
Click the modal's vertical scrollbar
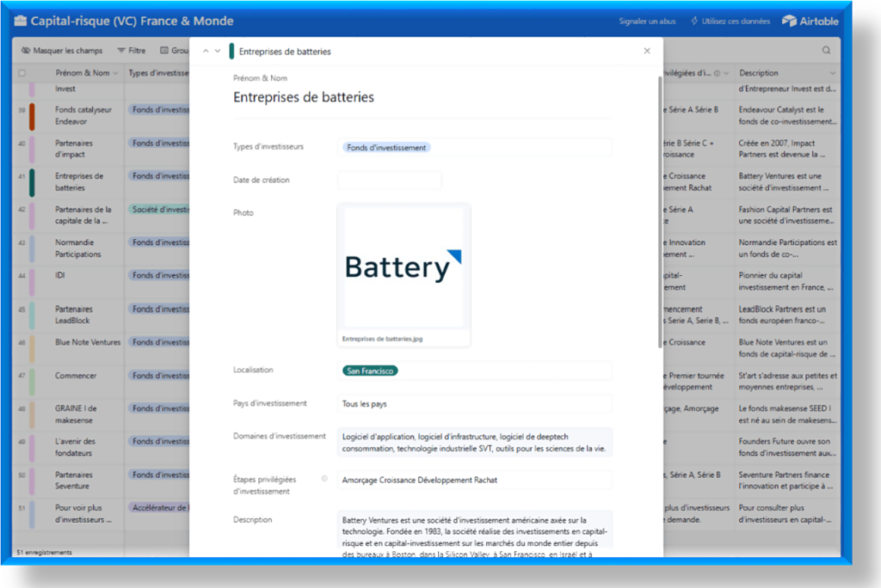(x=660, y=212)
